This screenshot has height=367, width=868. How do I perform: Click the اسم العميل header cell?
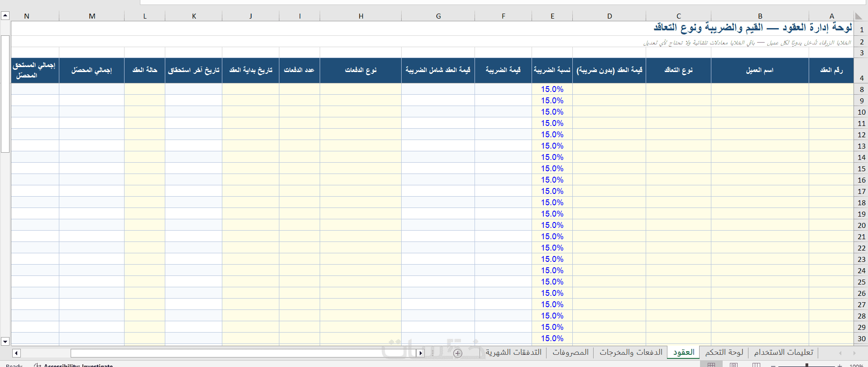point(760,70)
